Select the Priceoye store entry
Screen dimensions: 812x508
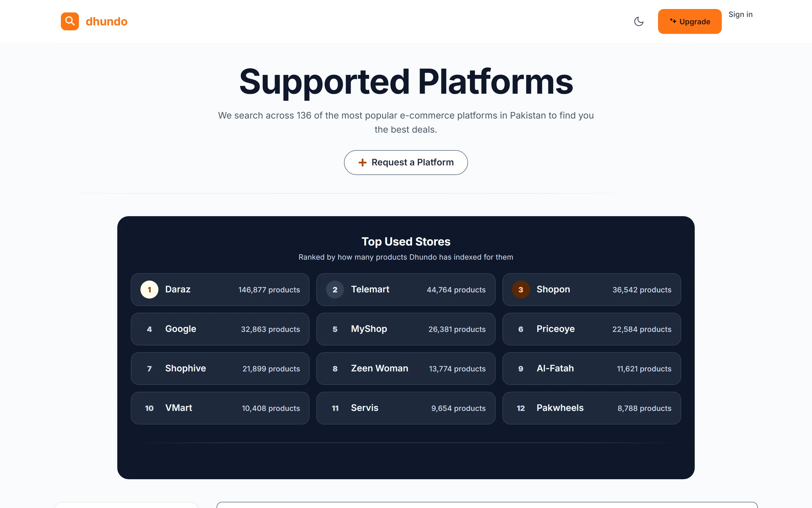coord(592,329)
